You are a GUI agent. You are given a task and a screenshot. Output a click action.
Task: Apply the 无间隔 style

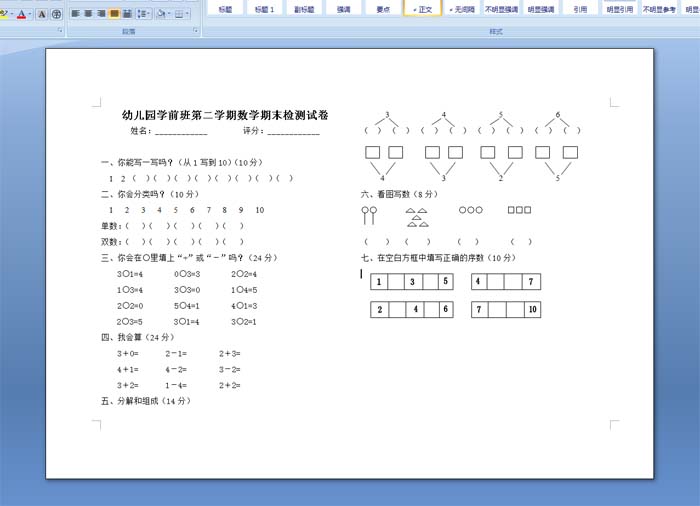(x=462, y=8)
